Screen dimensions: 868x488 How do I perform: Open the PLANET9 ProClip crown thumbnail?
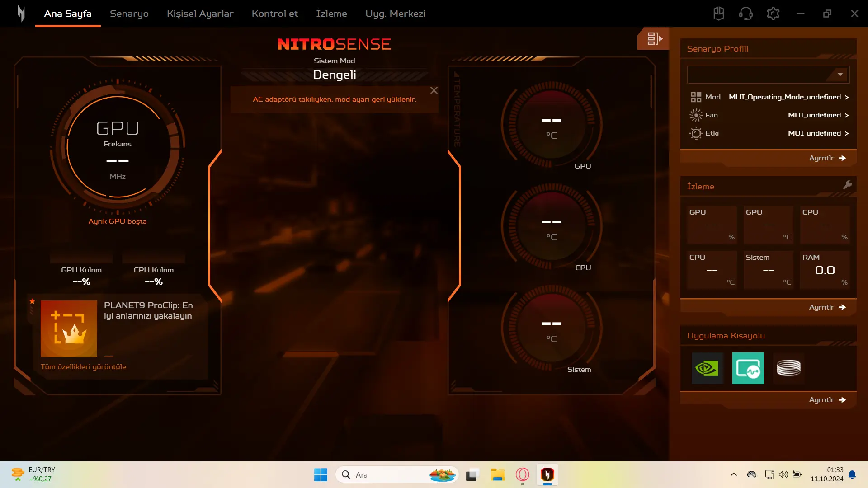tap(69, 328)
